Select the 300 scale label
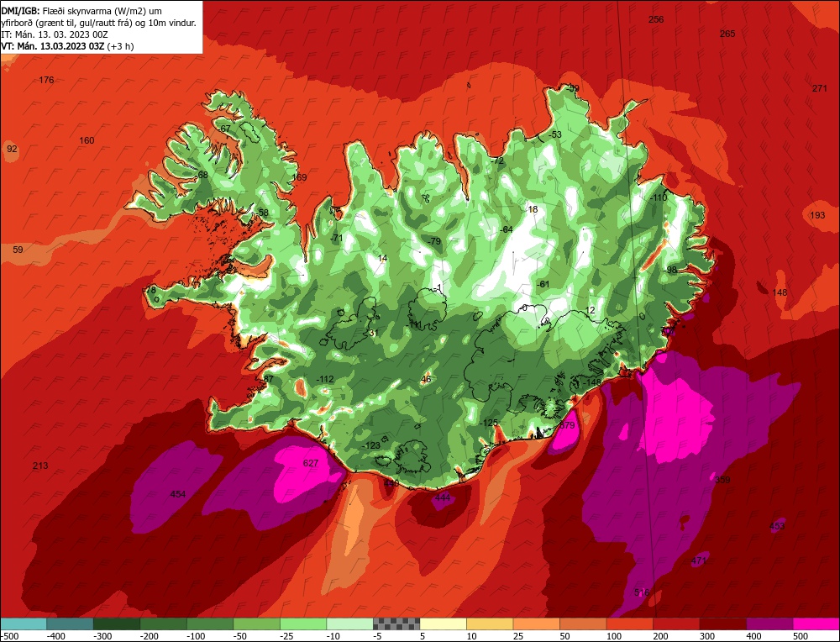840x642 pixels. point(707,636)
